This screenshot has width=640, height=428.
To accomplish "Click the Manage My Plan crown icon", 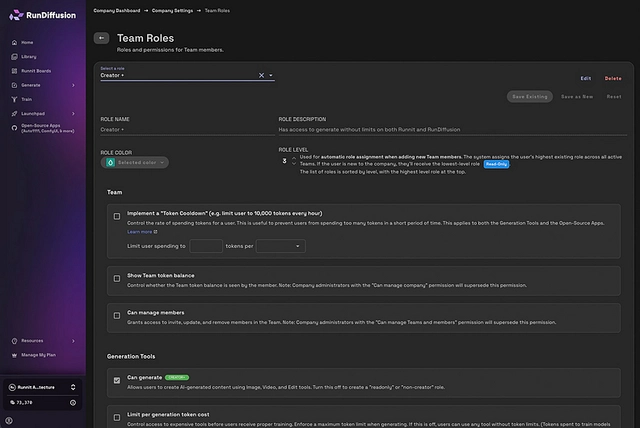I will pyautogui.click(x=14, y=355).
